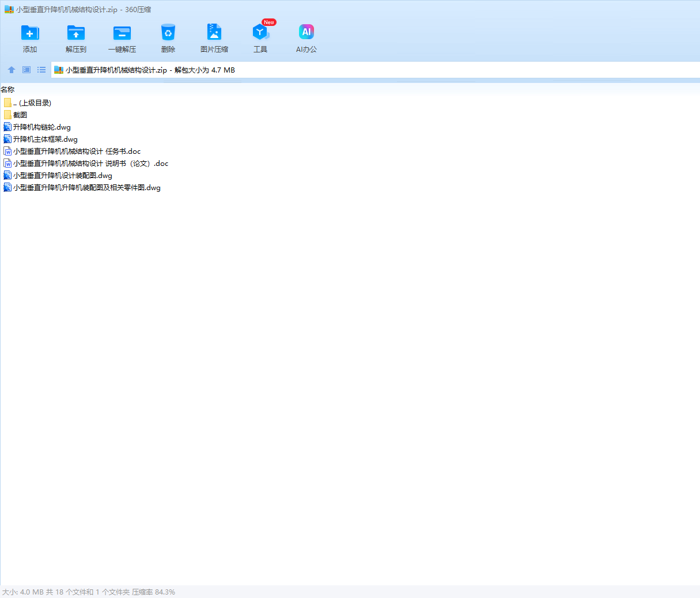Open the 工具 (Tools) icon
This screenshot has height=598, width=700.
[260, 33]
